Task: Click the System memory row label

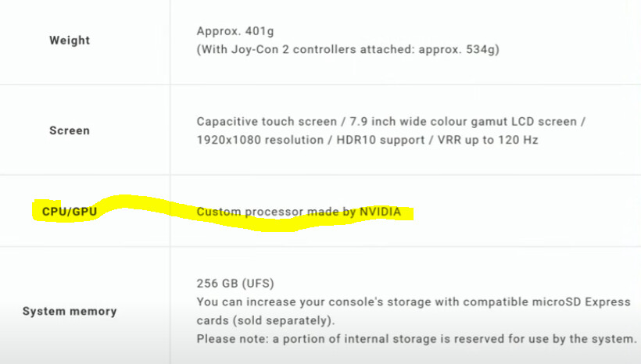Action: (70, 311)
